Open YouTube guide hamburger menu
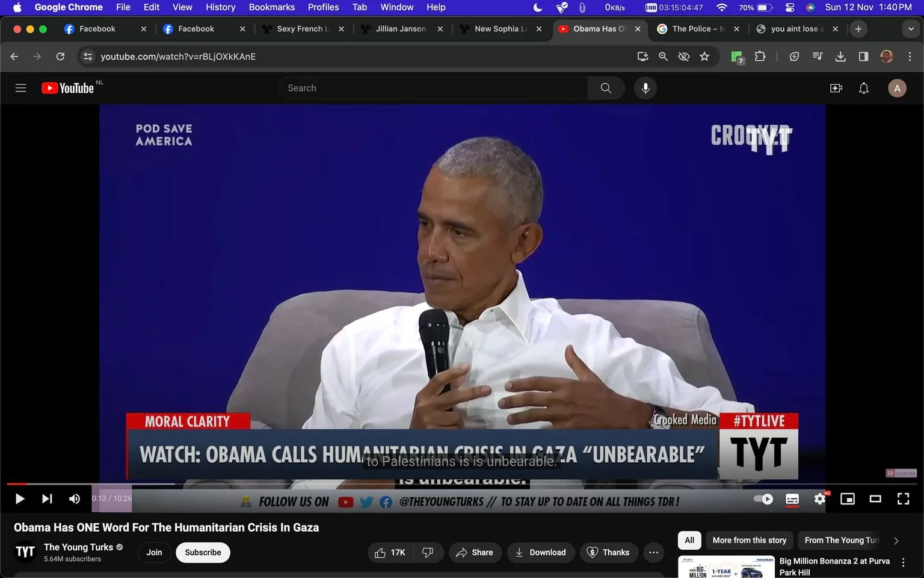 pos(20,88)
